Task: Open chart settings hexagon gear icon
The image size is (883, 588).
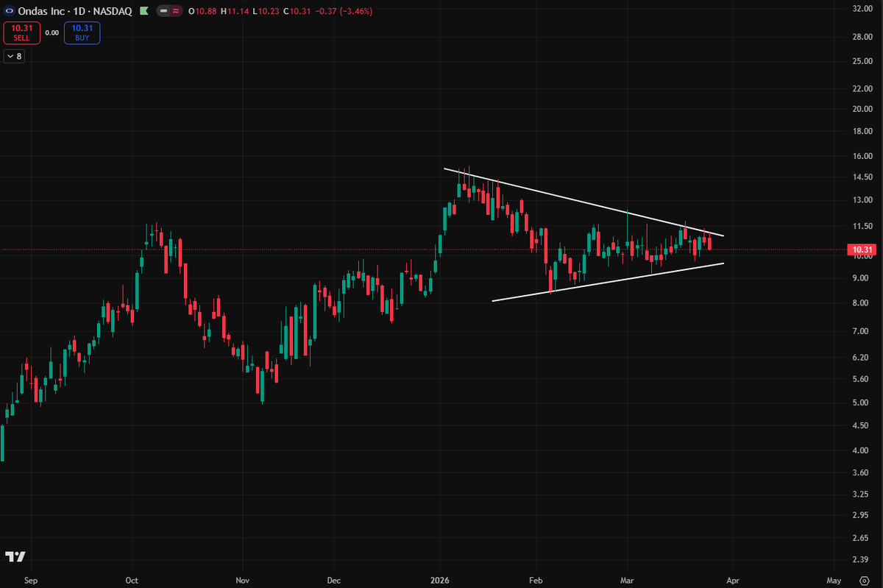Action: coord(864,580)
